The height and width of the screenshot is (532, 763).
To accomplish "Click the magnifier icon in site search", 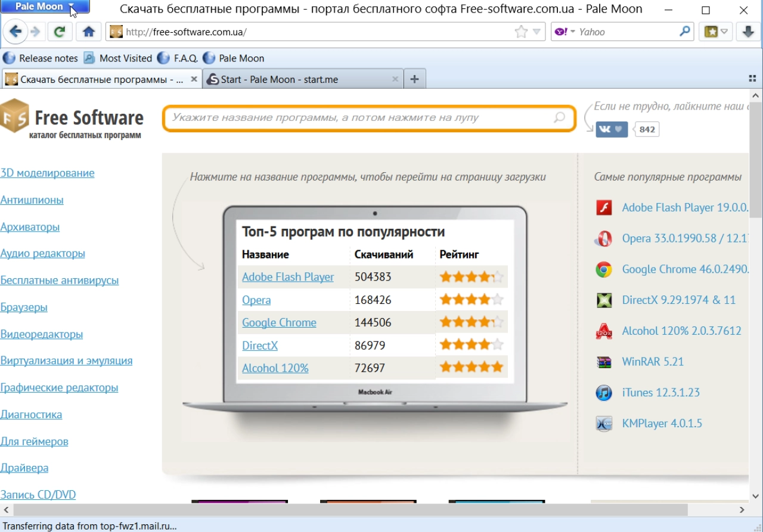I will click(559, 118).
